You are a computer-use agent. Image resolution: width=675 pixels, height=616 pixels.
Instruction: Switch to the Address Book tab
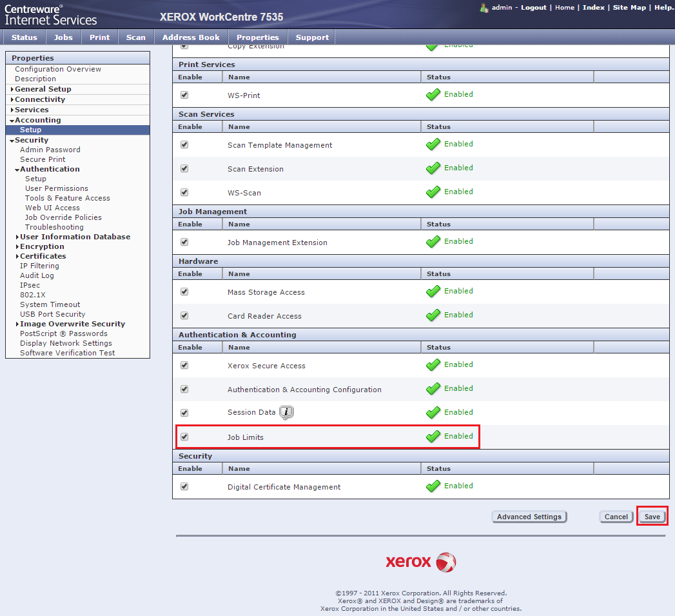pyautogui.click(x=191, y=37)
